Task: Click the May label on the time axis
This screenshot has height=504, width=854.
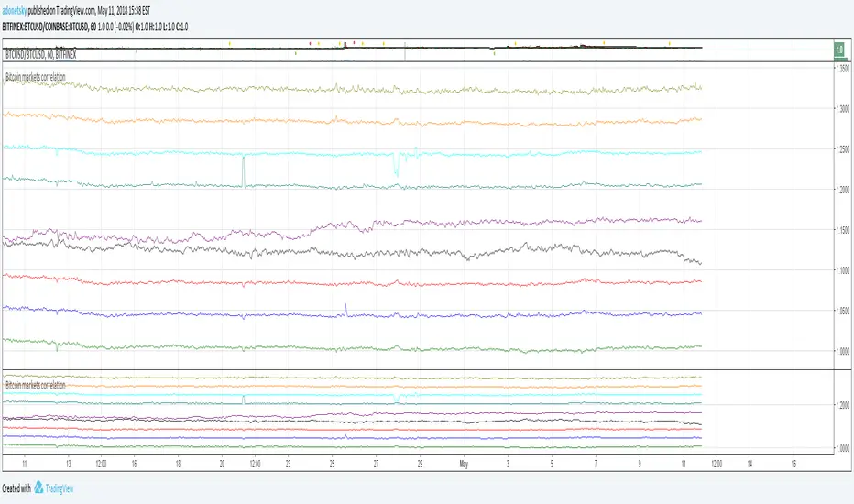Action: tap(464, 464)
